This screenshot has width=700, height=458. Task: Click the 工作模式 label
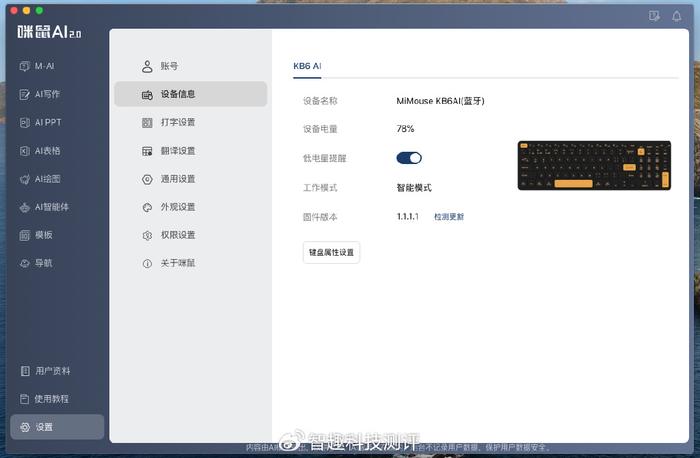[x=320, y=188]
